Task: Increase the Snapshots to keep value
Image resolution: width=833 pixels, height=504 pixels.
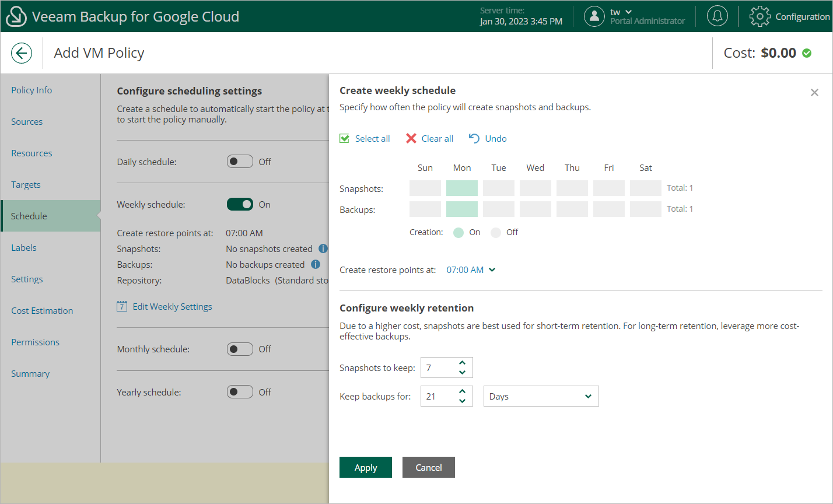Action: 463,363
